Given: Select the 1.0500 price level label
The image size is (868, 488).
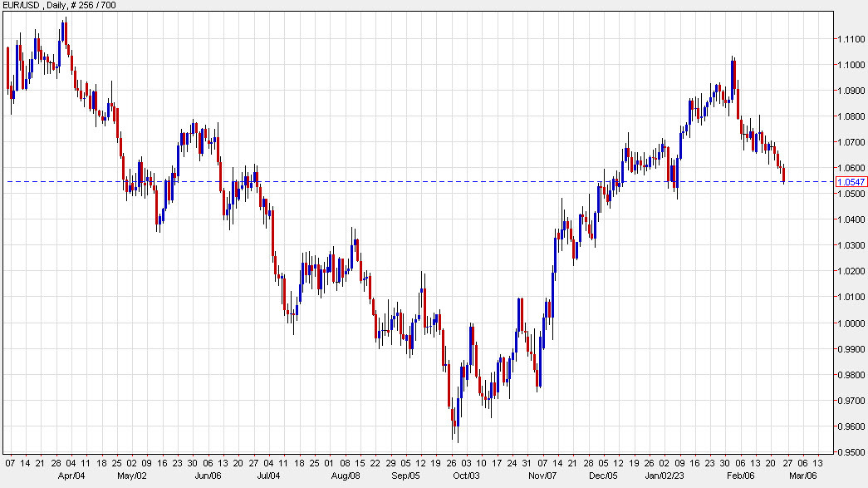Looking at the screenshot, I should point(851,194).
